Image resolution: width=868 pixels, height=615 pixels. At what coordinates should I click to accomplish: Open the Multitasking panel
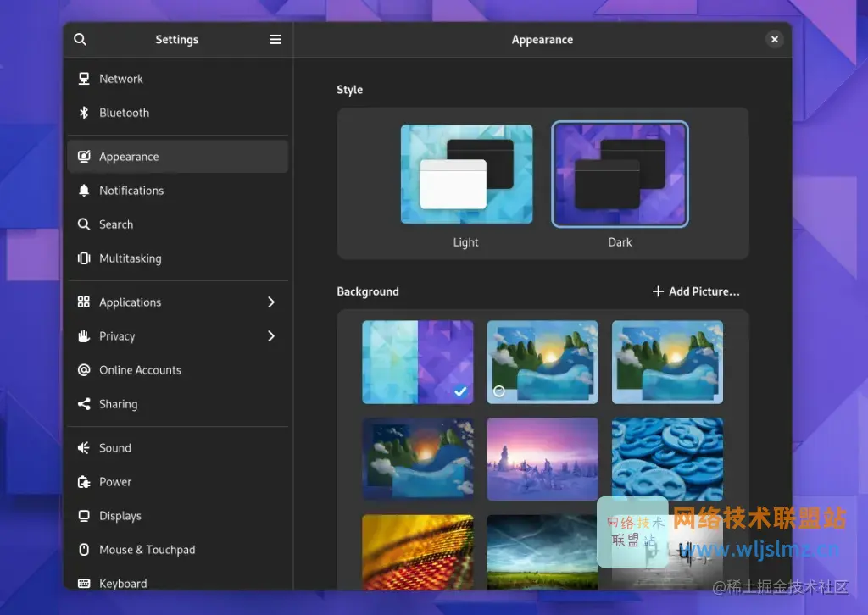(x=178, y=258)
